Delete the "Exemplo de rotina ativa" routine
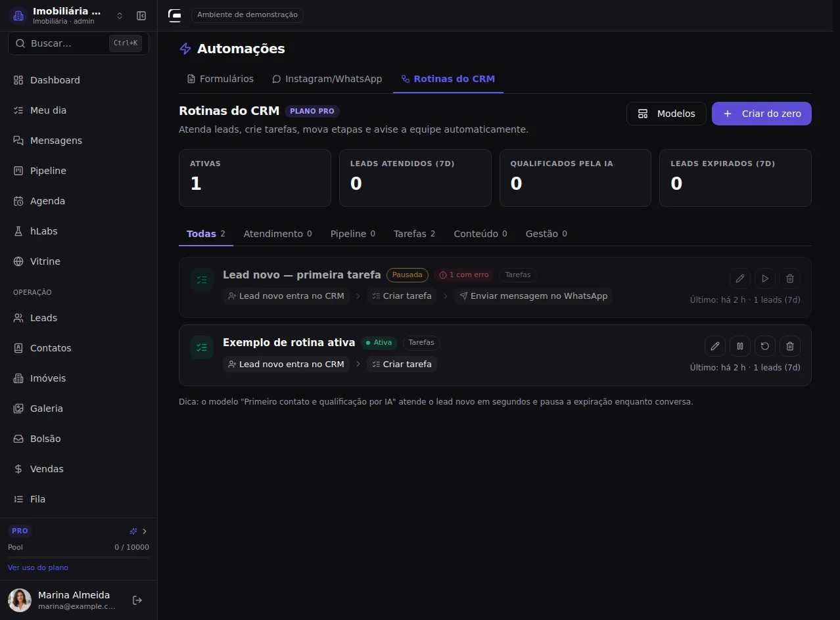Viewport: 840px width, 620px height. click(790, 346)
